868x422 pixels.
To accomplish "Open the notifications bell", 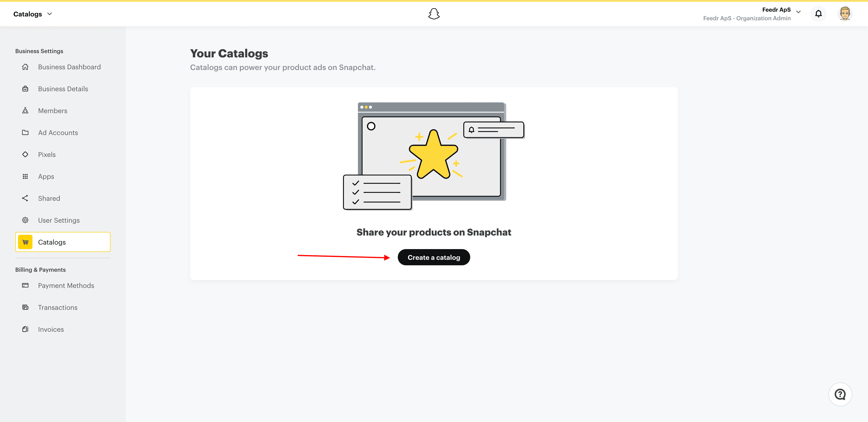I will tap(818, 14).
